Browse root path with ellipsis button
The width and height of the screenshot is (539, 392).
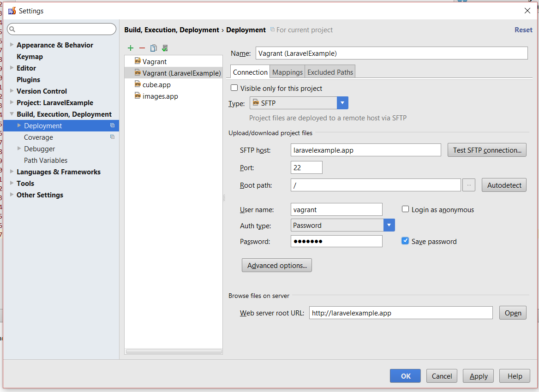(x=469, y=185)
